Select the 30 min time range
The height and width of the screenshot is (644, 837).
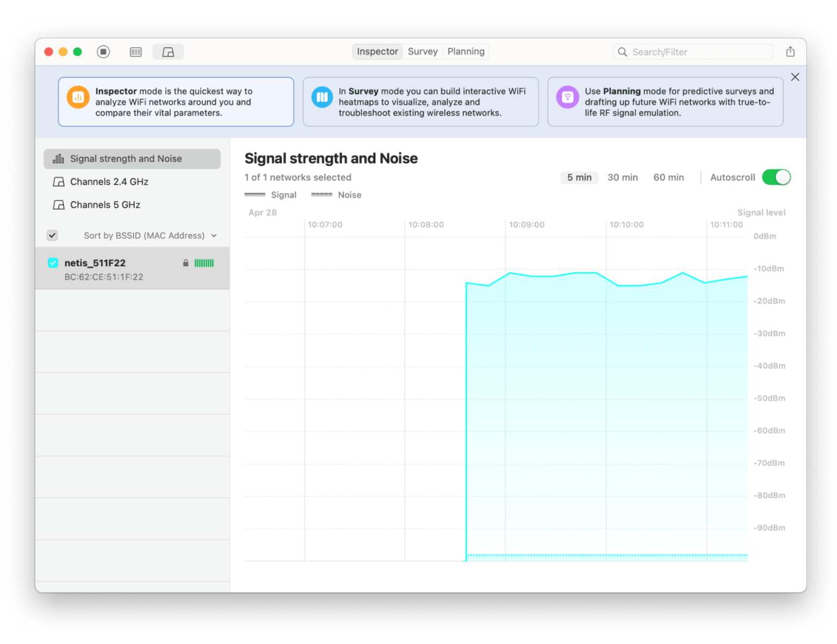pos(622,177)
